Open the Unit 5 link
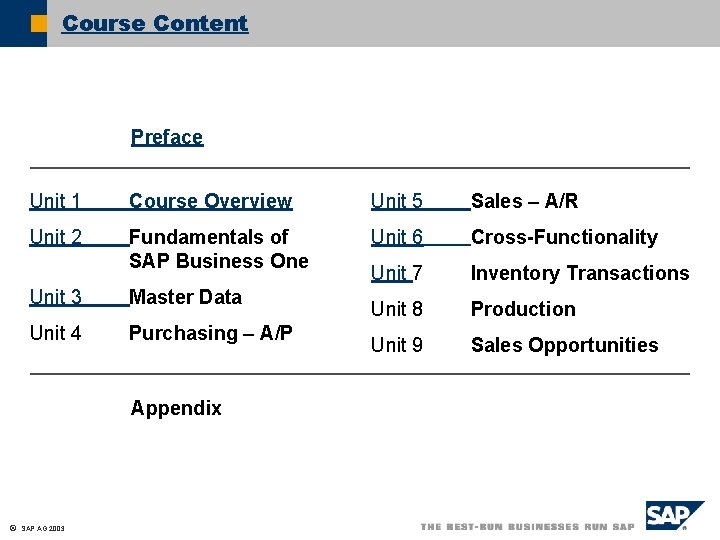 tap(397, 201)
